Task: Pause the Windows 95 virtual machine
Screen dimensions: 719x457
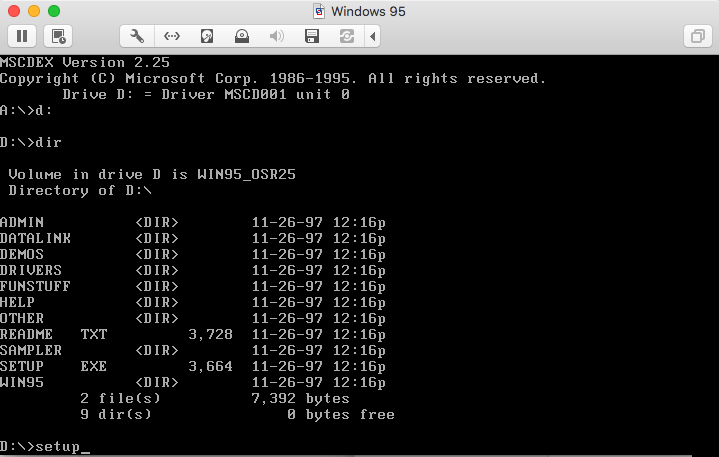Action: coord(22,36)
